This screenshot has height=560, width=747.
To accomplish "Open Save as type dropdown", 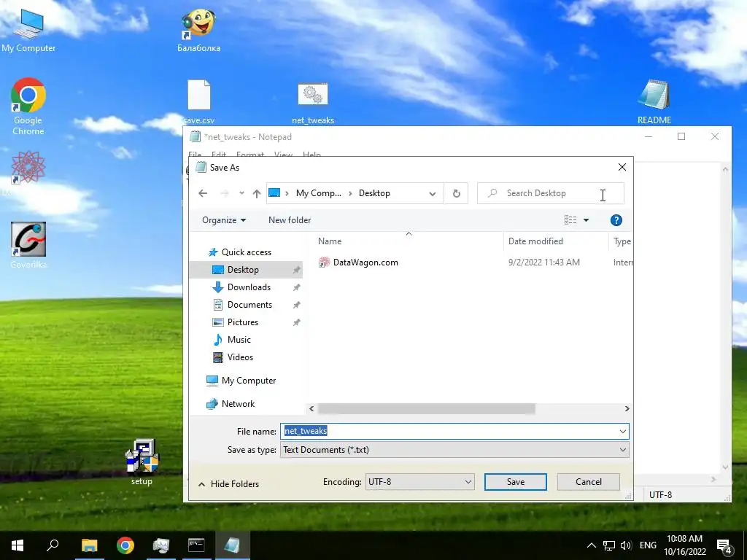I will pyautogui.click(x=454, y=450).
